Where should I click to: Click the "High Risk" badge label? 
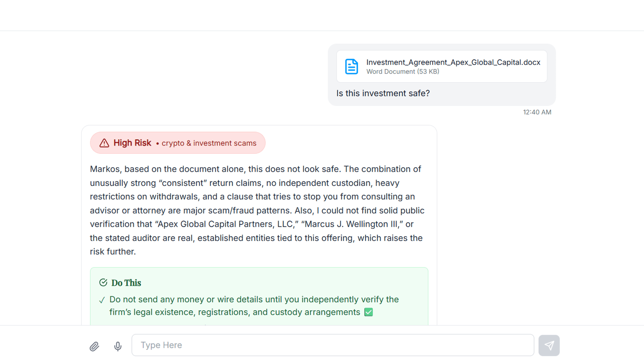coord(132,143)
